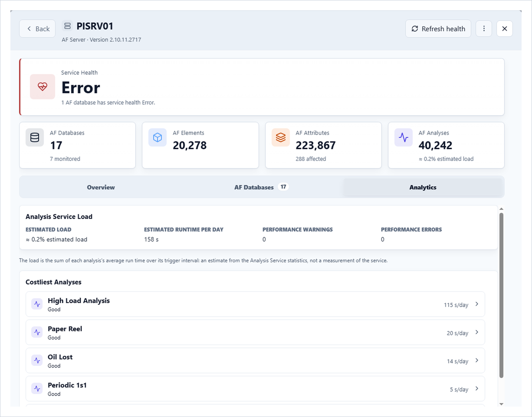Click the AF Databases cylinder icon

point(35,137)
